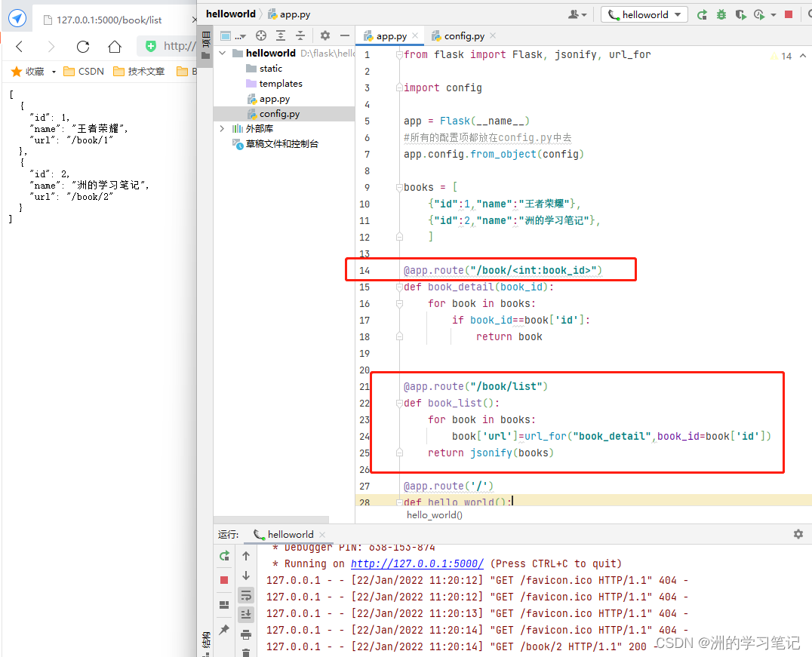Viewport: 812px width, 657px height.
Task: Fold the import block at line 1
Action: tap(399, 54)
